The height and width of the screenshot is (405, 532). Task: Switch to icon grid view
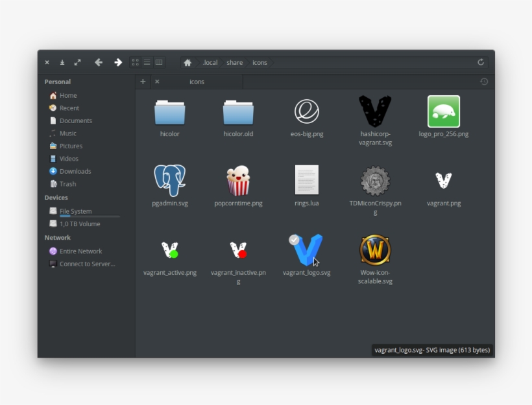[x=136, y=62]
